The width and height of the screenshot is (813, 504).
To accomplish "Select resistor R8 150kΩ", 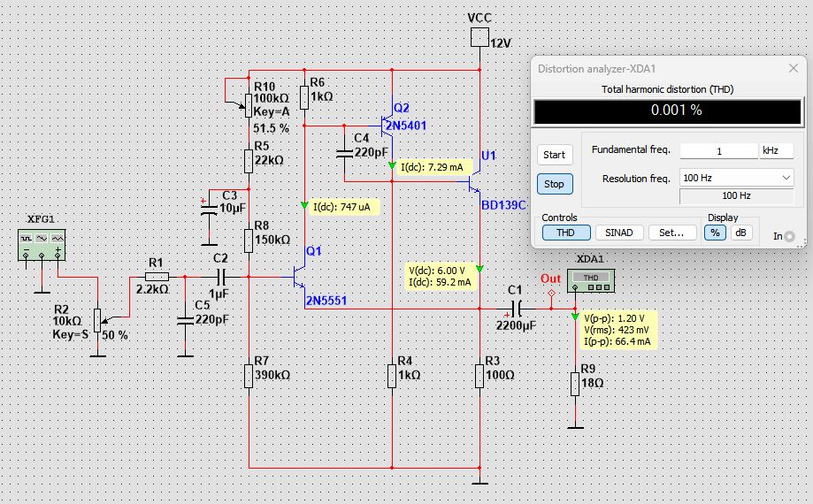I will click(x=249, y=241).
